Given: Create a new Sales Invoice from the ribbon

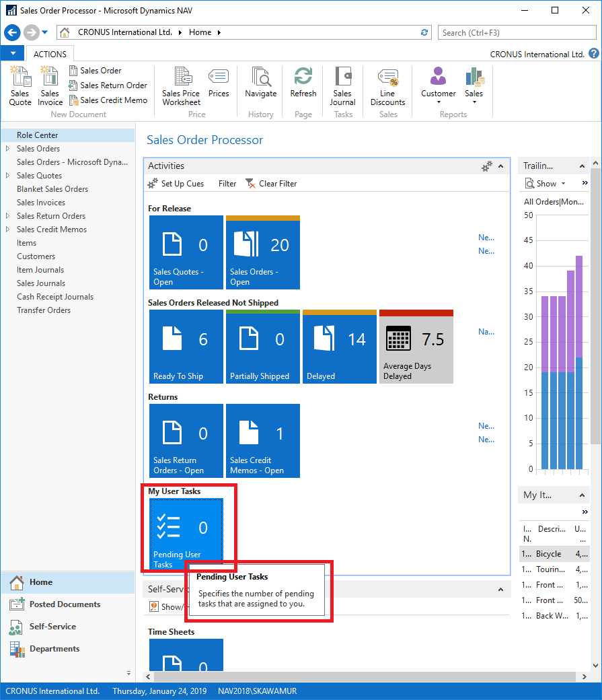Looking at the screenshot, I should pyautogui.click(x=50, y=85).
